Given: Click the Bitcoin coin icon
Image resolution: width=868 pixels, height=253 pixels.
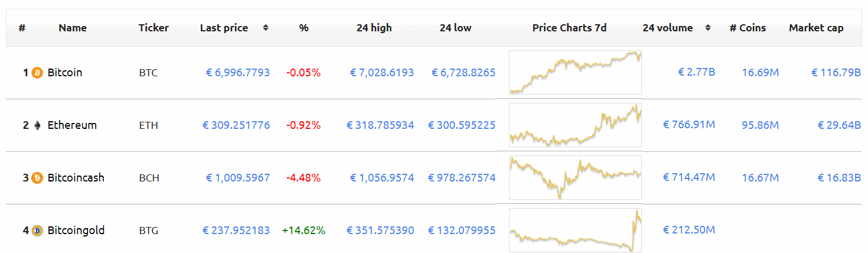Looking at the screenshot, I should click(37, 73).
